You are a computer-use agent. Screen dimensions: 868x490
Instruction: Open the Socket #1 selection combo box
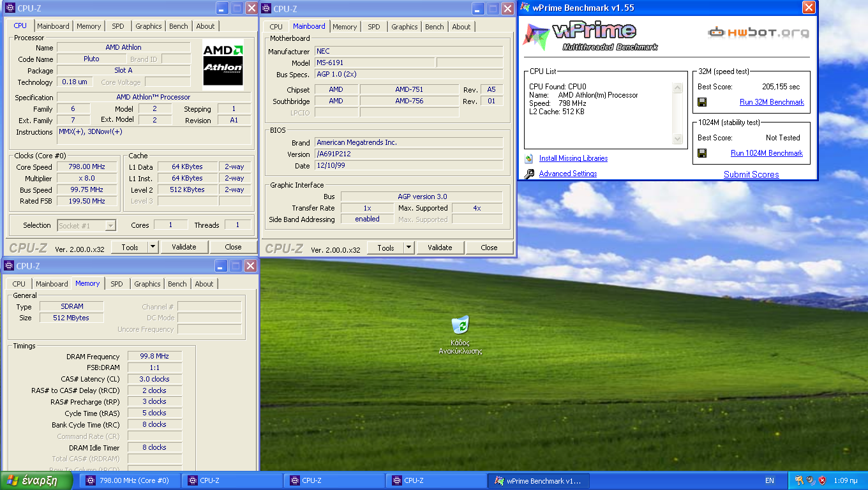click(x=87, y=225)
